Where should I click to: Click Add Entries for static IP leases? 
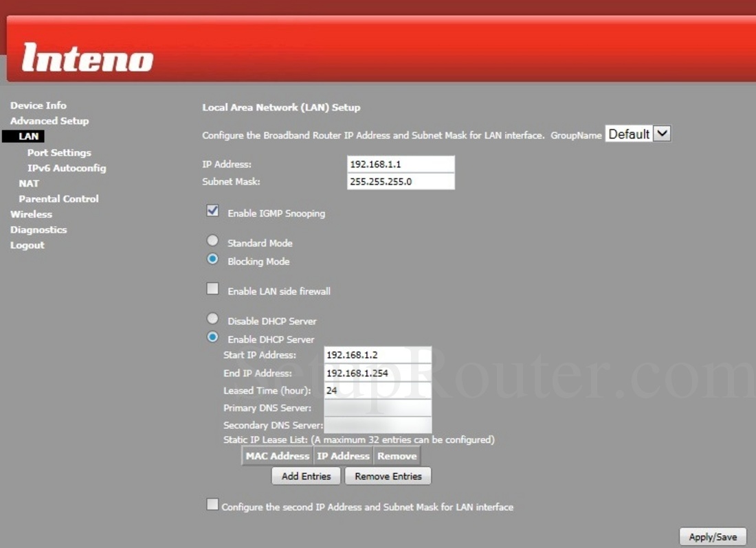coord(305,475)
